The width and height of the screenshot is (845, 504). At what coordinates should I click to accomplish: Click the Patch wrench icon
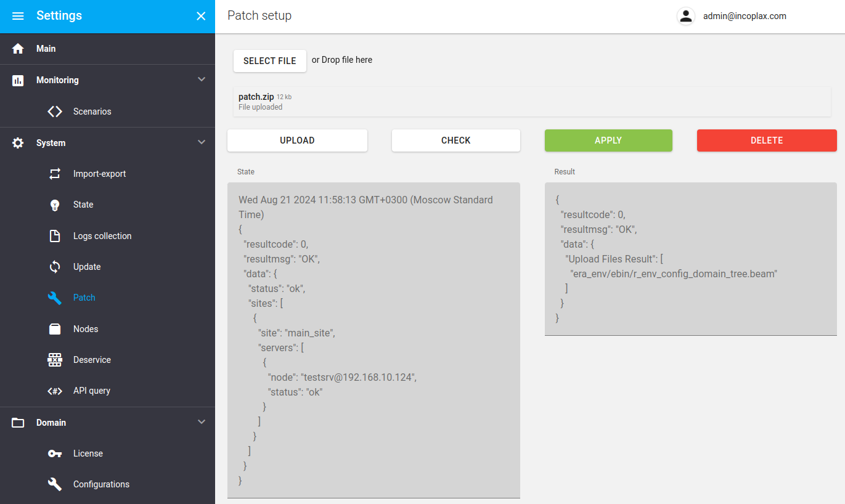55,298
